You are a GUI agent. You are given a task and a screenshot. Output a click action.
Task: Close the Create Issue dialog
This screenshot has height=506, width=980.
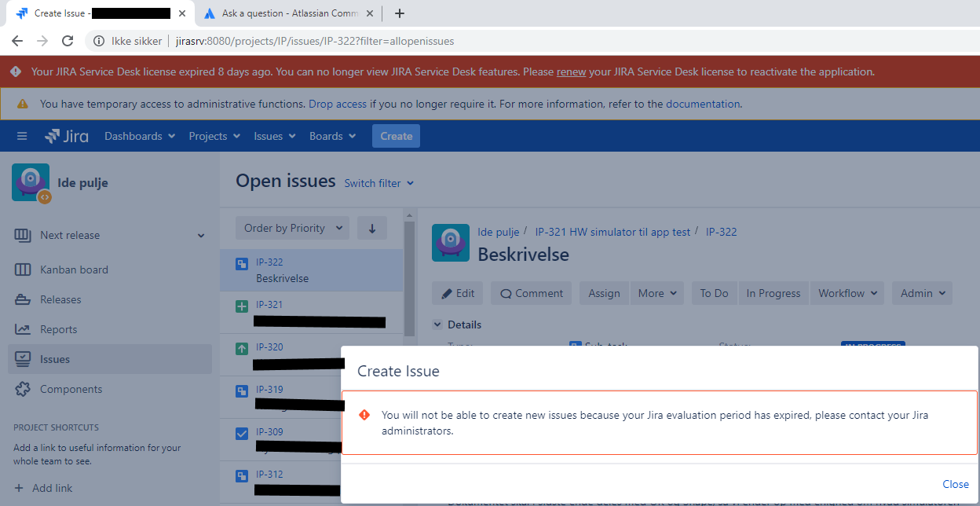tap(956, 484)
